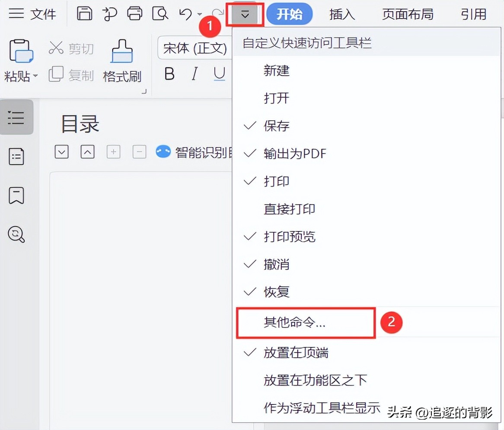The height and width of the screenshot is (430, 504).
Task: Expand the Paste (粘贴) dropdown arrow
Action: coord(35,76)
